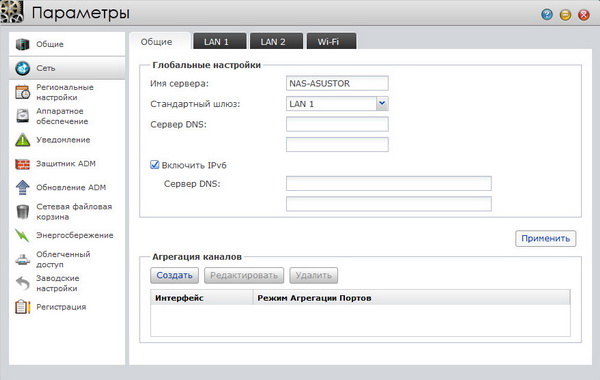Click the Аппаратное обеспечение disk icon

(x=23, y=116)
